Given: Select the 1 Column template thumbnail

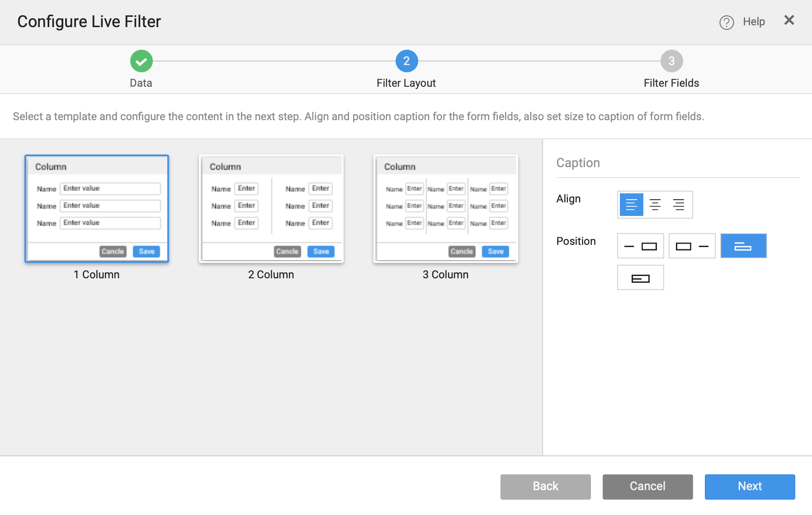Looking at the screenshot, I should tap(97, 209).
